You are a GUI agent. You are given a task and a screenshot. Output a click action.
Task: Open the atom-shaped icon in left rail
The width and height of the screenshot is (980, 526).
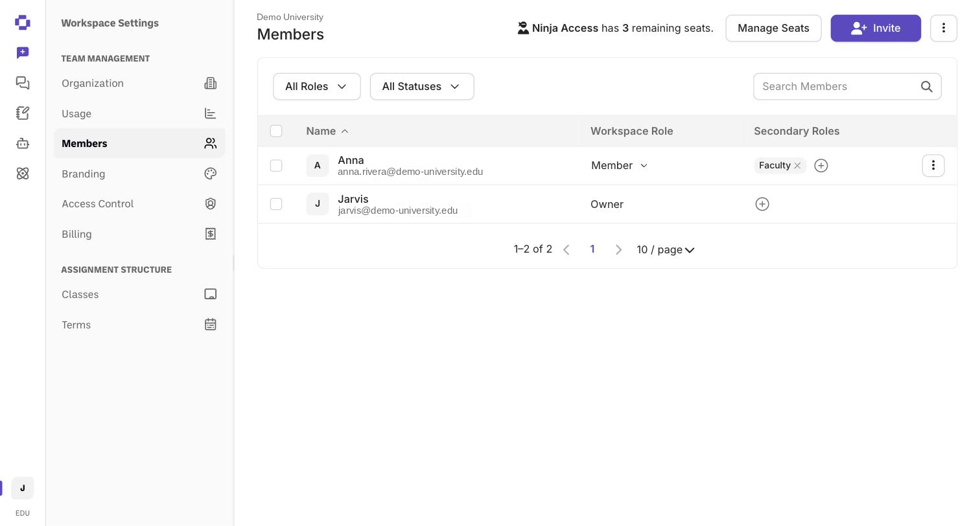tap(23, 173)
